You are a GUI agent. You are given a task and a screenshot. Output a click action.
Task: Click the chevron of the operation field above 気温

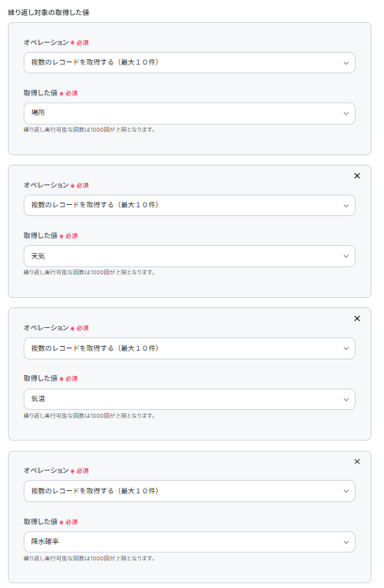(x=346, y=348)
